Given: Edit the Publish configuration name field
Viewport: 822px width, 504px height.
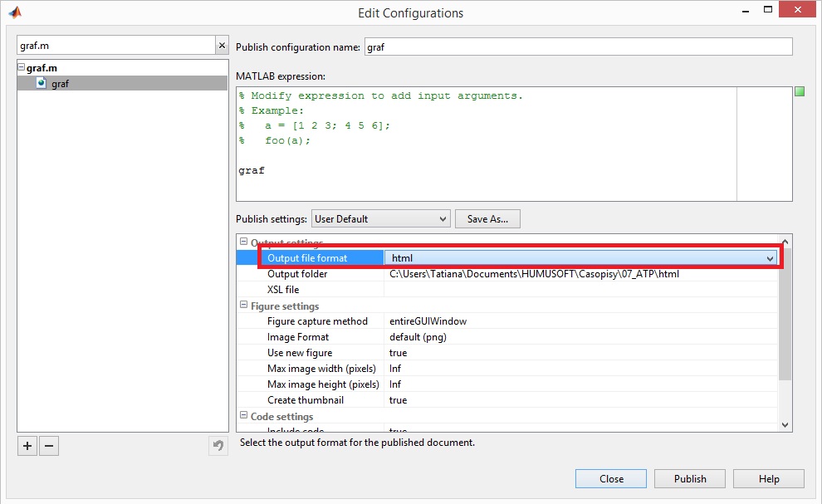Looking at the screenshot, I should [x=578, y=46].
